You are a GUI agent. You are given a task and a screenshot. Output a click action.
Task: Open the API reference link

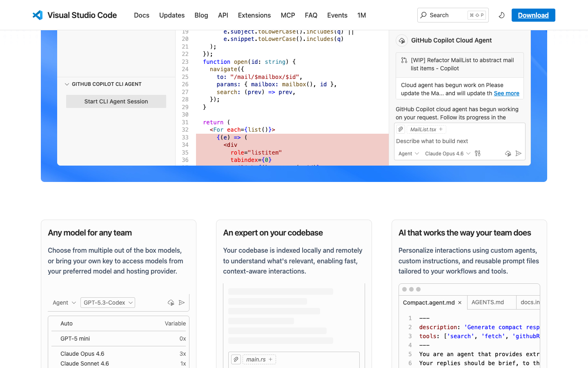coord(223,15)
